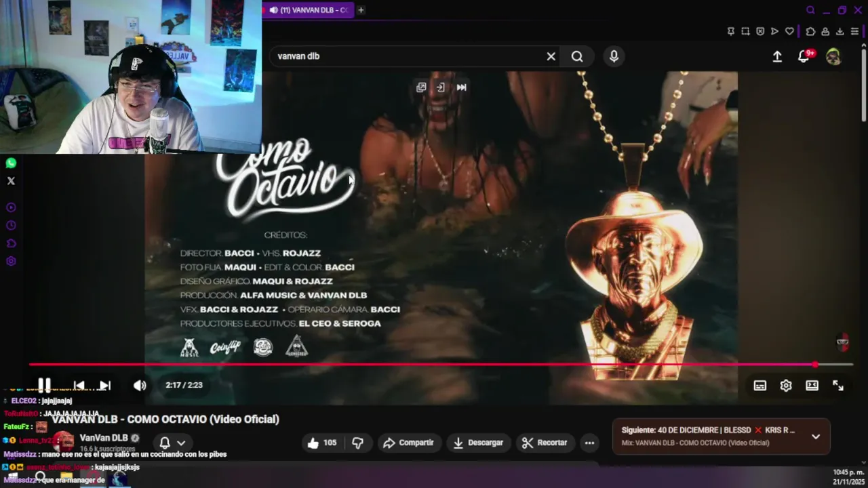The image size is (868, 488).
Task: Click the '2:17 / 2:23' time display
Action: coord(184,385)
